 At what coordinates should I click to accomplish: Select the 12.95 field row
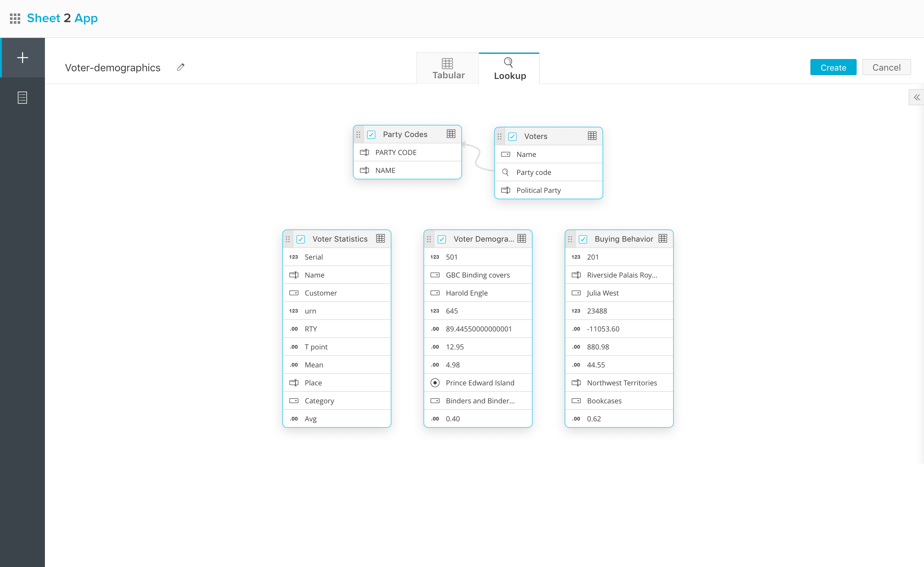pos(478,347)
